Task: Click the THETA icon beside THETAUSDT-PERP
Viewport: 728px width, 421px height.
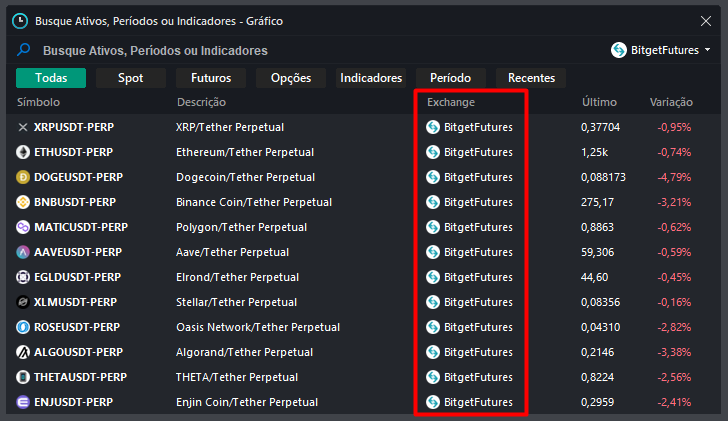Action: click(23, 377)
